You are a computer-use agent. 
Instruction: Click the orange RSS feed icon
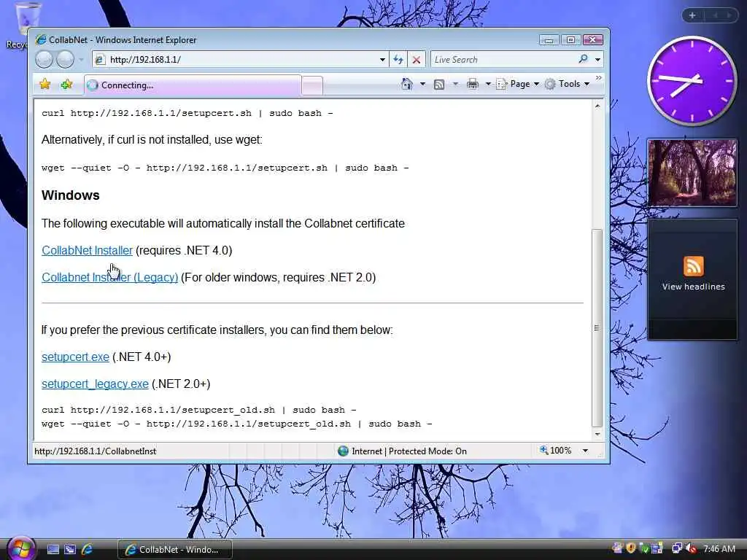tap(693, 266)
